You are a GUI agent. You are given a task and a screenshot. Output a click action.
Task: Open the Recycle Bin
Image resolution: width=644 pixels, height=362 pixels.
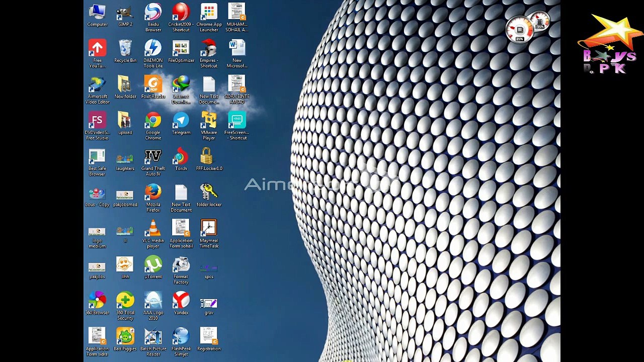pos(125,51)
